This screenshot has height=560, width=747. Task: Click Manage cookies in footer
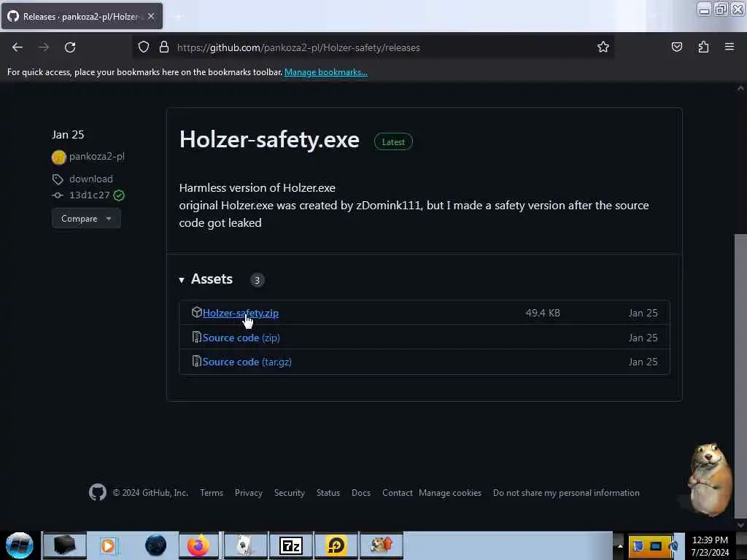[x=449, y=493]
